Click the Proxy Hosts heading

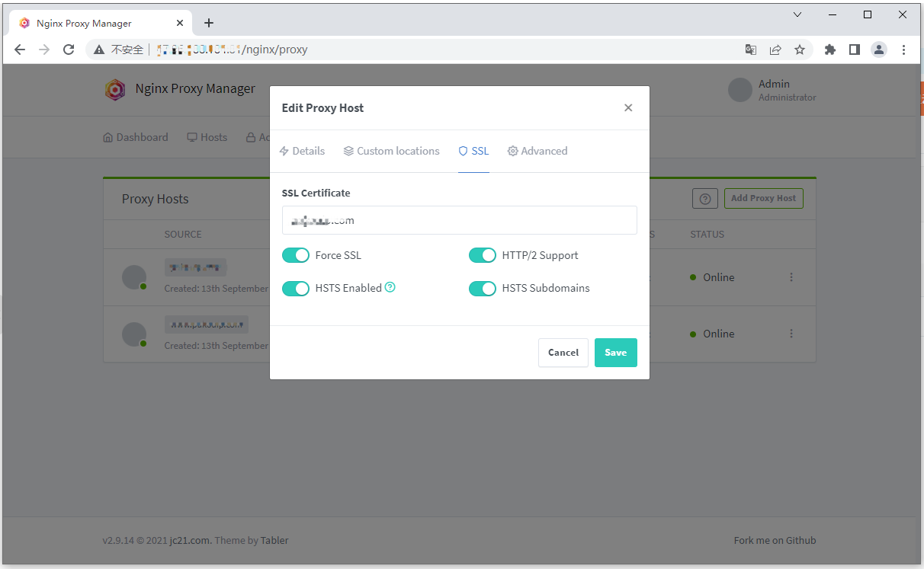(x=156, y=199)
